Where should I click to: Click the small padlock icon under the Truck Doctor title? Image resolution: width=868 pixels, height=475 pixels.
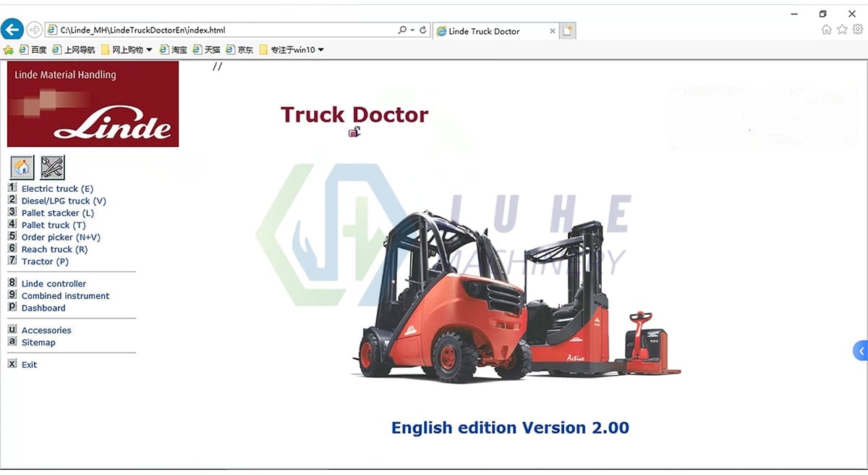tap(354, 132)
